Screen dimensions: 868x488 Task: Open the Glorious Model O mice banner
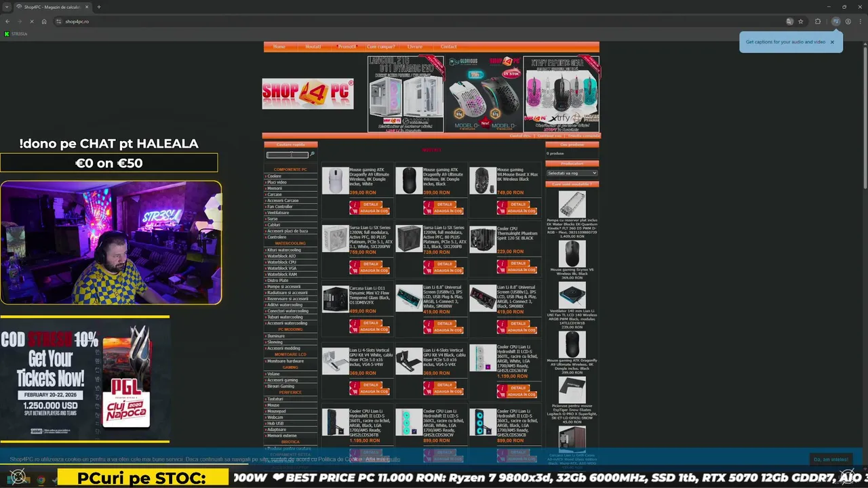483,94
